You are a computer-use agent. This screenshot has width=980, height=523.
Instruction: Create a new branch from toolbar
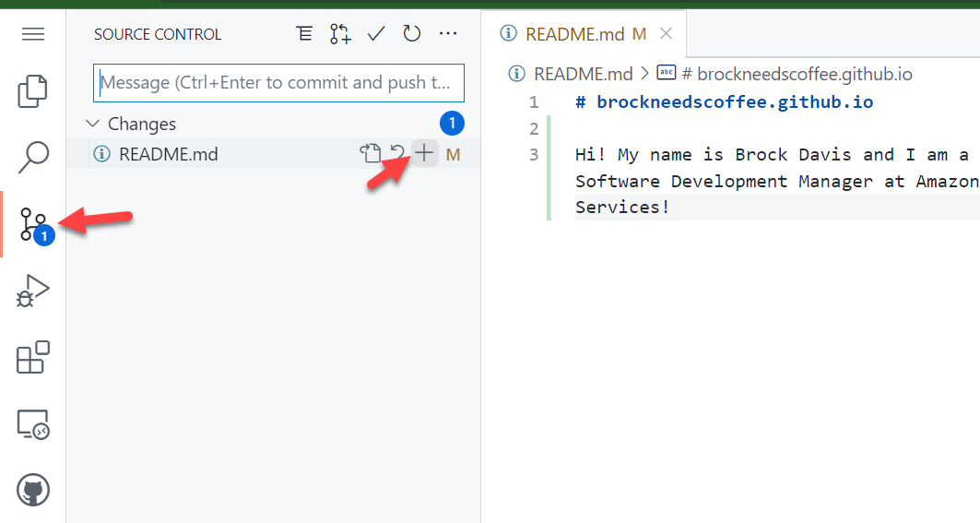(x=340, y=34)
